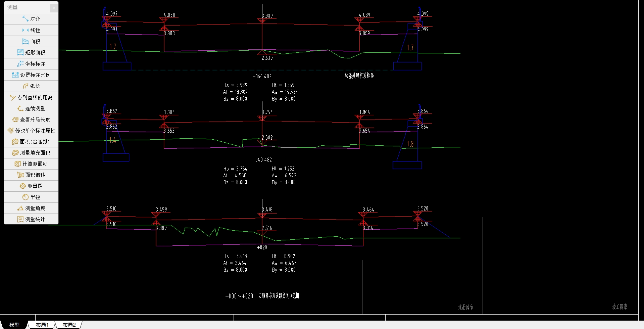The image size is (644, 329).
Task: Click the 4.038 elevation marker label
Action: [x=169, y=15]
